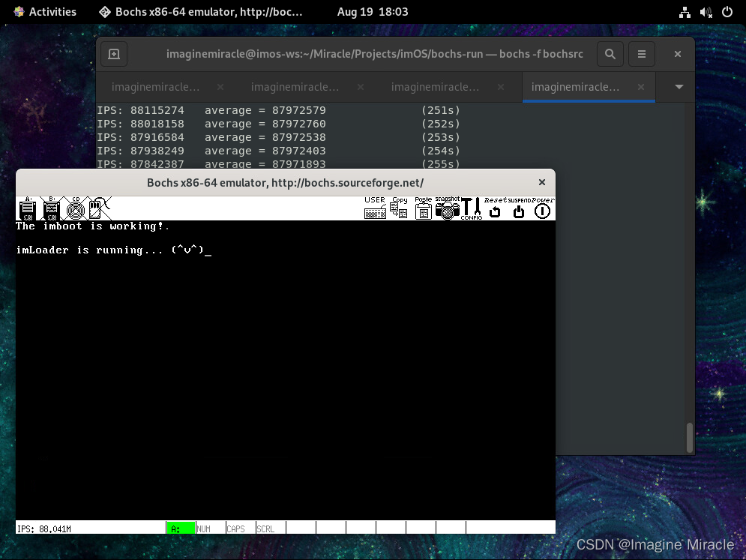This screenshot has width=746, height=560.
Task: Expand the terminal tab list dropdown arrow
Action: [679, 87]
